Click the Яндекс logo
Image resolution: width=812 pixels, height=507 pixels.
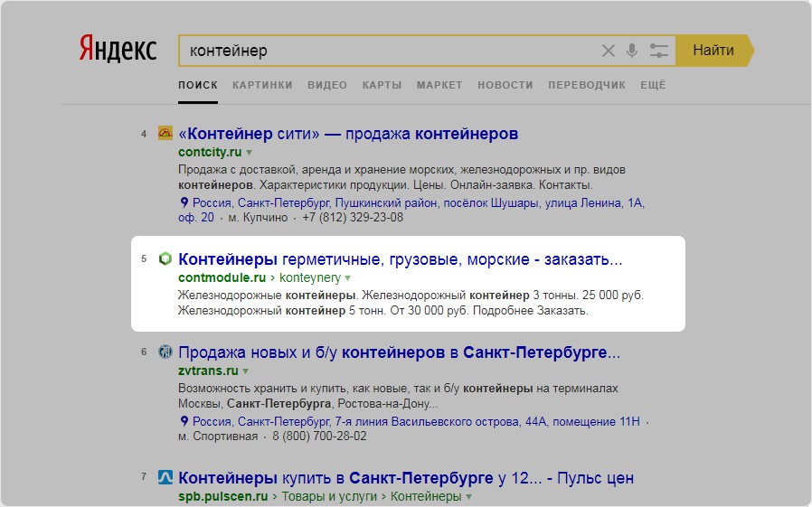[118, 50]
